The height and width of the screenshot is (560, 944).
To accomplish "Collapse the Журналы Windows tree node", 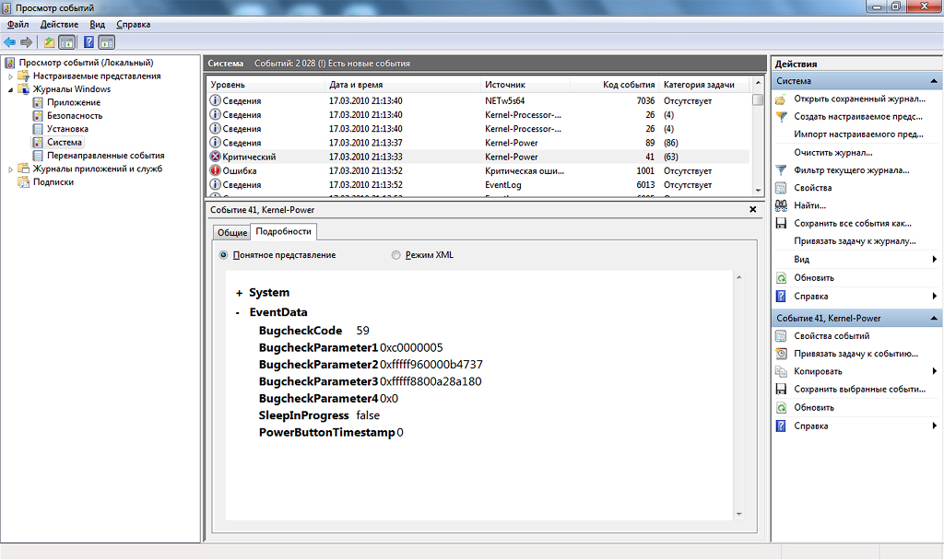I will coord(12,90).
